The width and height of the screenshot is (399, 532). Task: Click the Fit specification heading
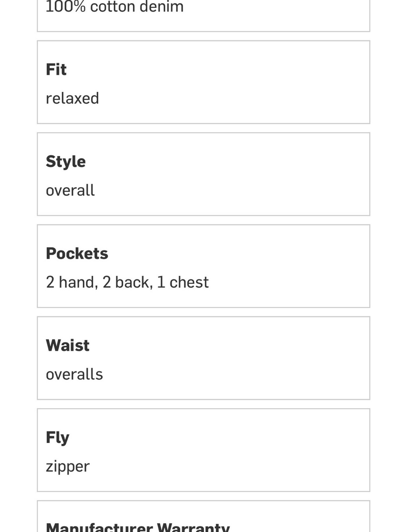coord(56,69)
